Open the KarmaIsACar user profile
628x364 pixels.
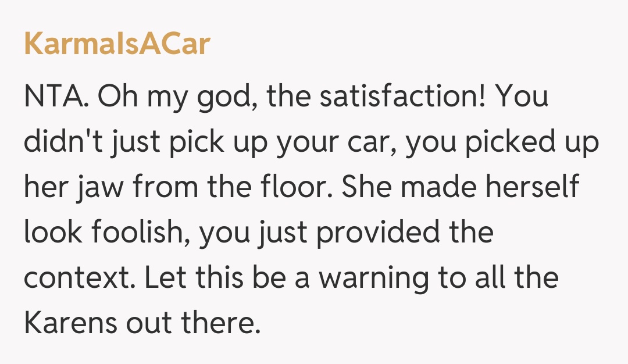[116, 44]
